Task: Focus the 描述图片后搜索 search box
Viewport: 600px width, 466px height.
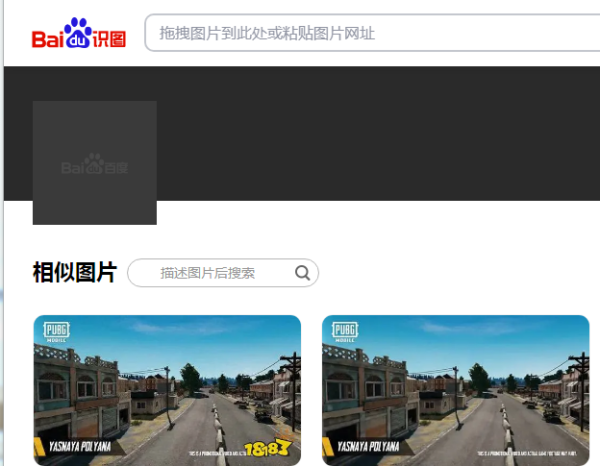Action: tap(210, 273)
